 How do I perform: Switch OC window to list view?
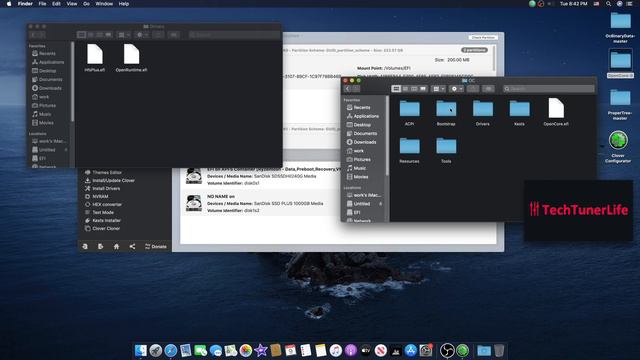coord(405,89)
